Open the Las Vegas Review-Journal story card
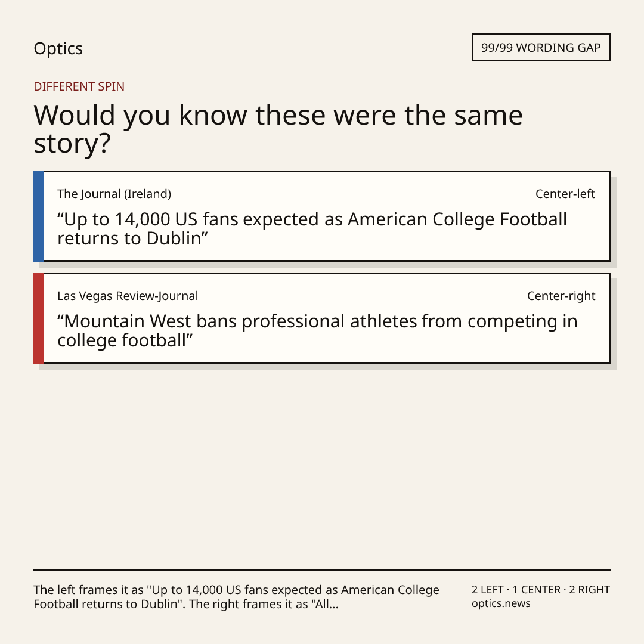Viewport: 644px width, 644px height. coord(322,318)
